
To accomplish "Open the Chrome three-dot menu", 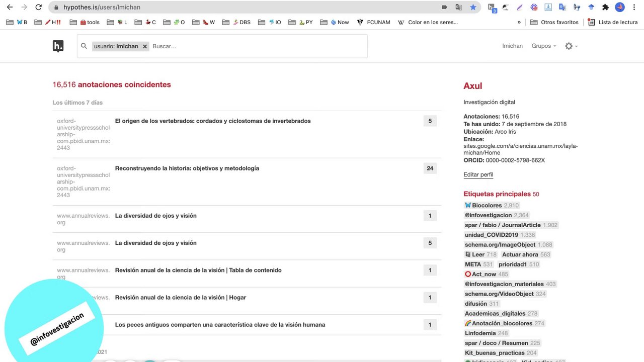I will click(634, 7).
